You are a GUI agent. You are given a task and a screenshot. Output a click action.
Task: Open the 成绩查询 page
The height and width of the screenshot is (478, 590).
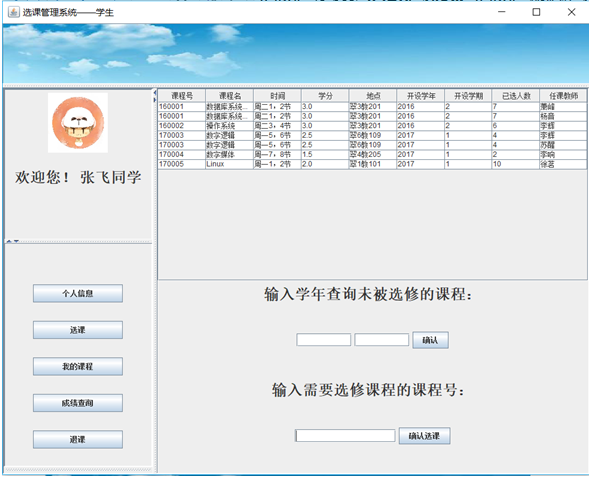(78, 403)
